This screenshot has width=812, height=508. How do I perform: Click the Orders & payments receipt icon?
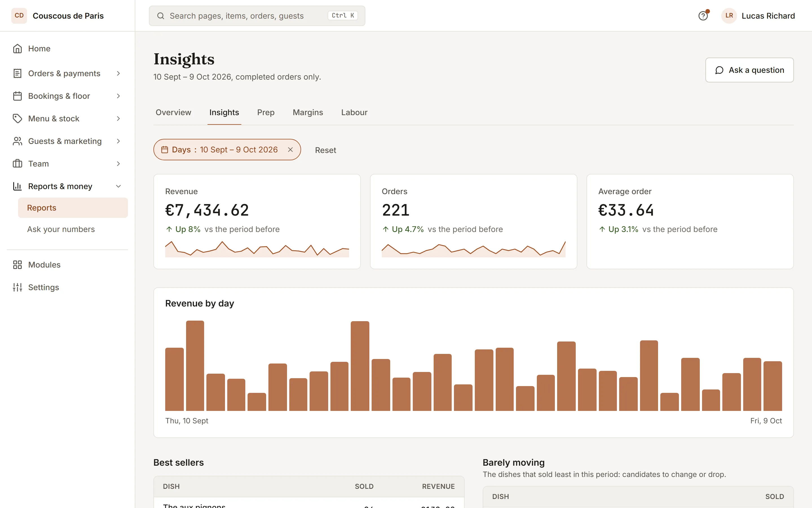(17, 73)
